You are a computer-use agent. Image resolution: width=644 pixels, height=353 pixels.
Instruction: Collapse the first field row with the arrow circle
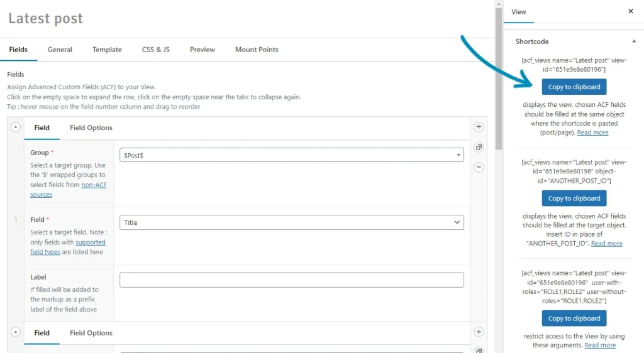click(x=16, y=127)
